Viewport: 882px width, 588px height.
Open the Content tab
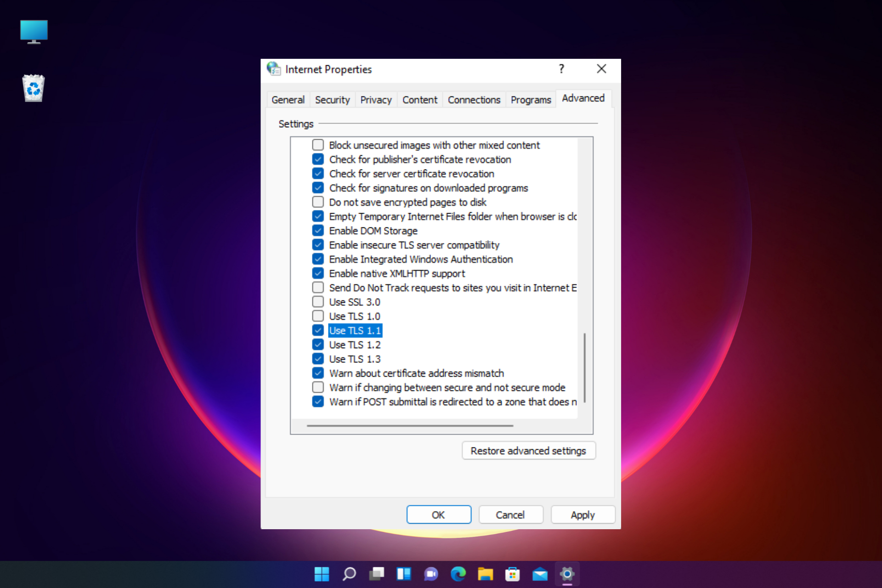coord(420,100)
